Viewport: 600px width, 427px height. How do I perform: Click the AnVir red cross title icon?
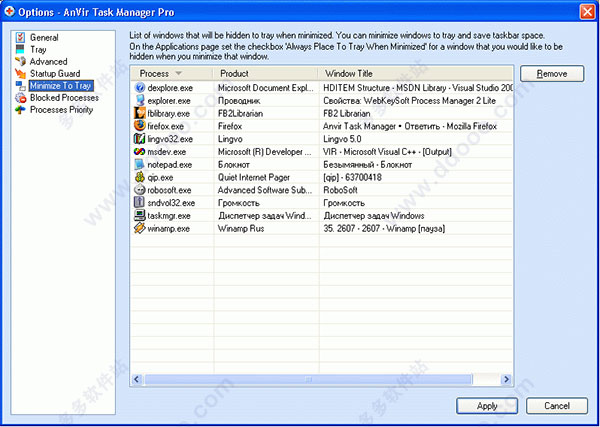tap(9, 12)
